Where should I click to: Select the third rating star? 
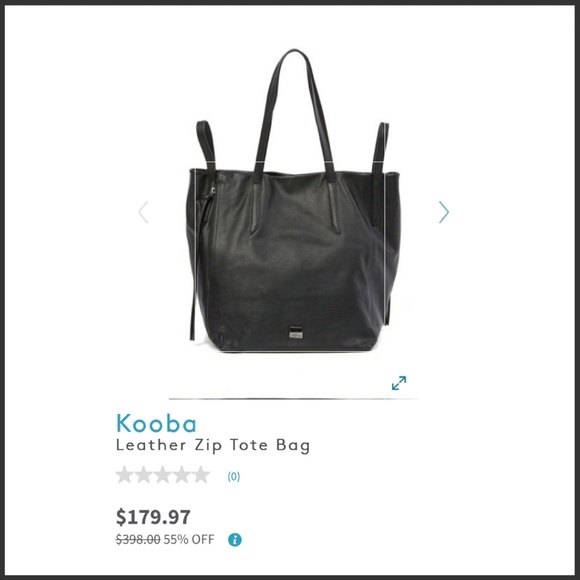tap(163, 475)
